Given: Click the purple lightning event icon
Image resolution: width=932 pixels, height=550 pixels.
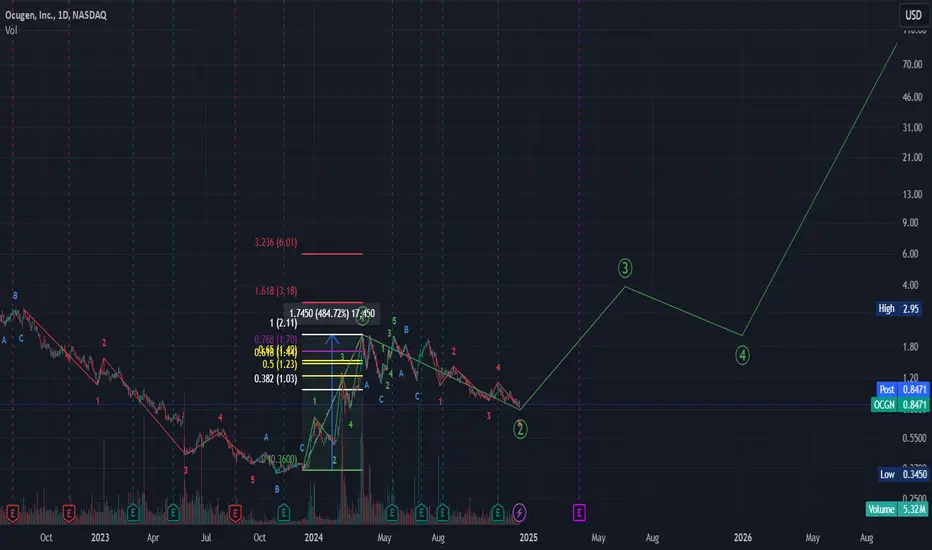Looking at the screenshot, I should [519, 512].
